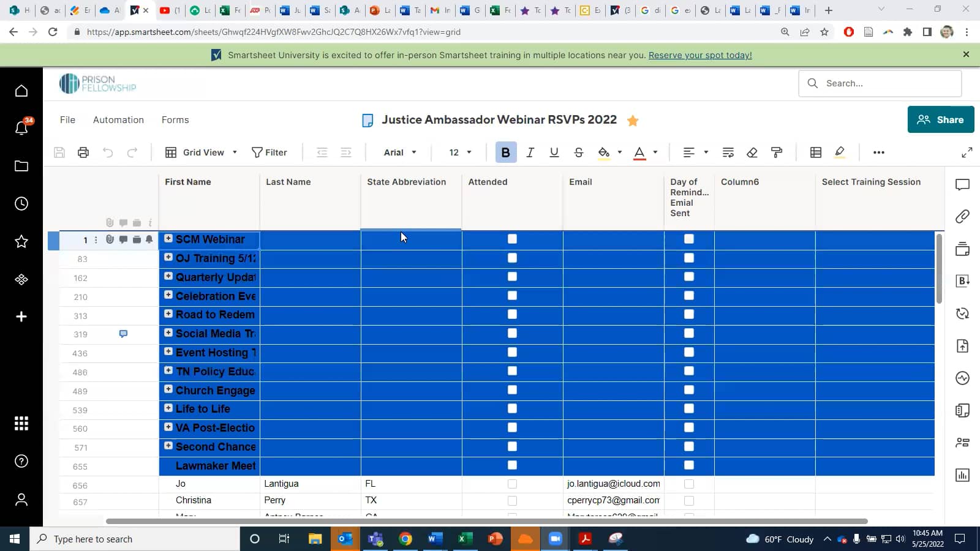
Task: Click the Search field
Action: click(x=880, y=83)
